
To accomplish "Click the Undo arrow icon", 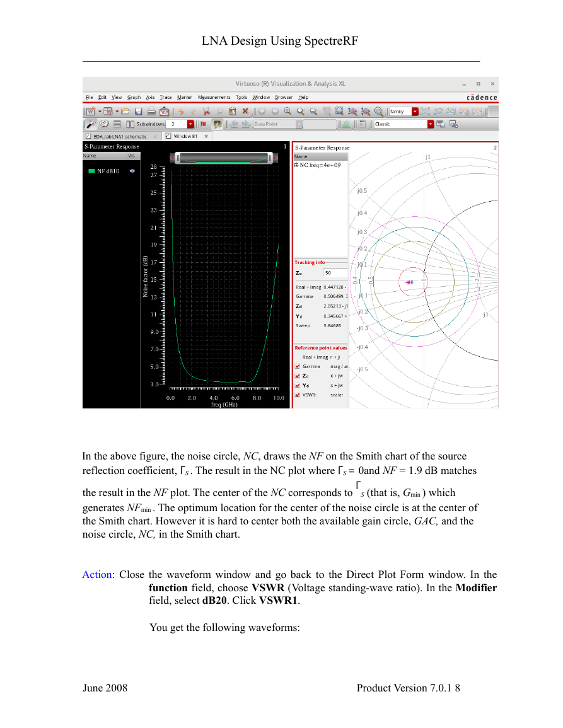I will tap(181, 112).
